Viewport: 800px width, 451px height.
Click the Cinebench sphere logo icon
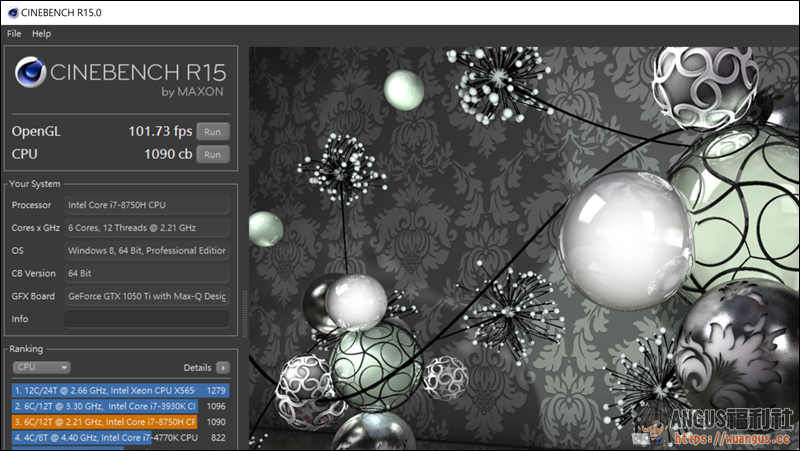[x=30, y=77]
